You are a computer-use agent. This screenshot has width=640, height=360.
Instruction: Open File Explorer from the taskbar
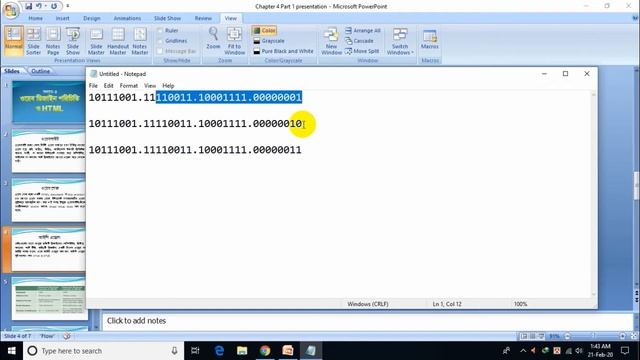pos(242,351)
